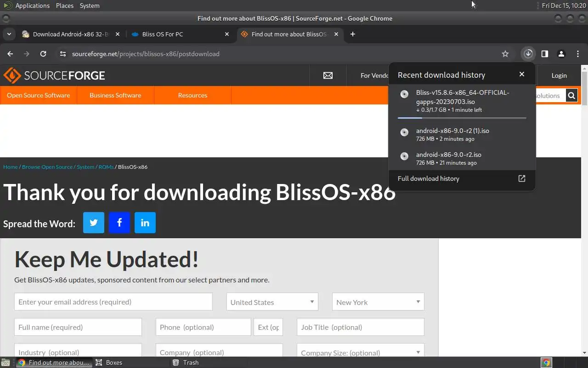
Task: Click the Chrome tray icon in bottom panel
Action: pyautogui.click(x=546, y=362)
